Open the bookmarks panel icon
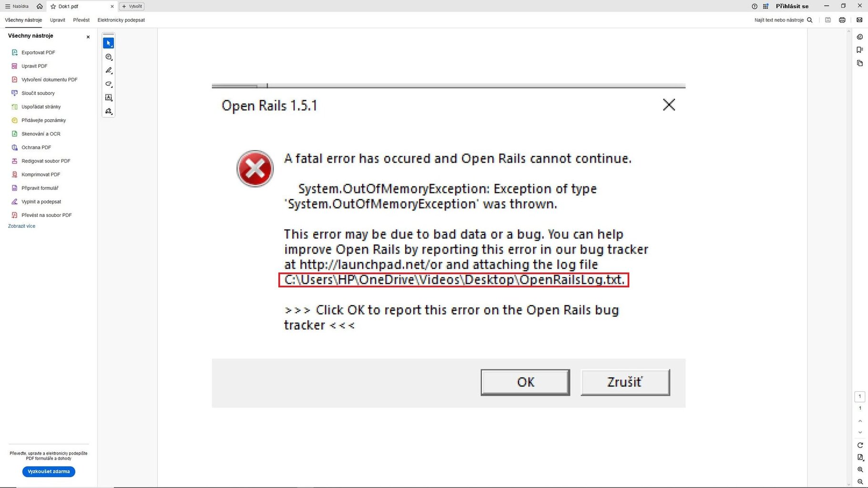 [x=860, y=50]
